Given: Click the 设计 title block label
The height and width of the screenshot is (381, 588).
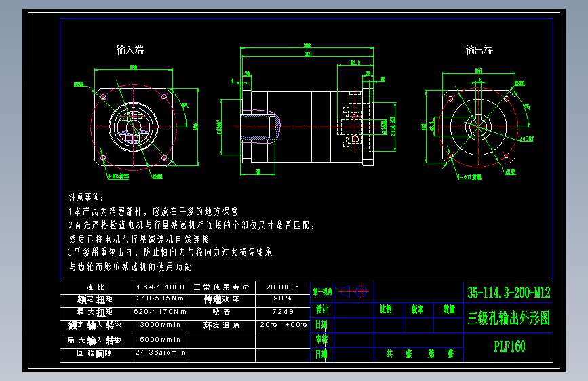Looking at the screenshot, I should (321, 309).
